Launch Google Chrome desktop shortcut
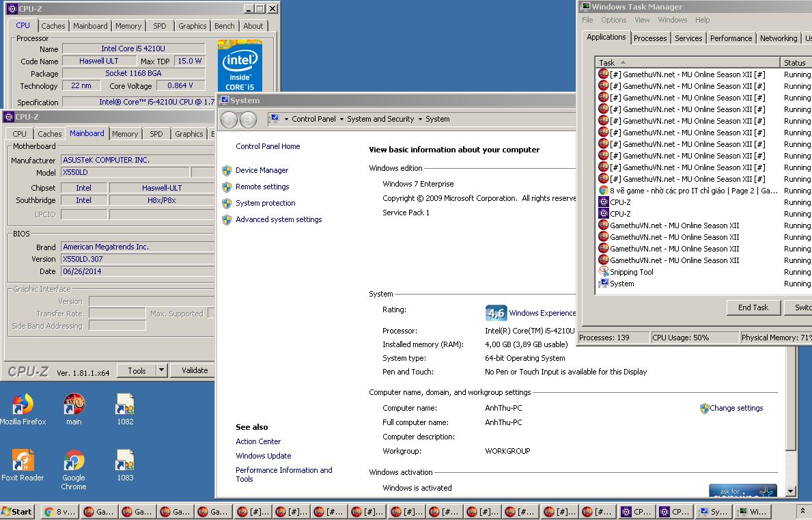Screen dimensions: 812x520 pyautogui.click(x=74, y=469)
